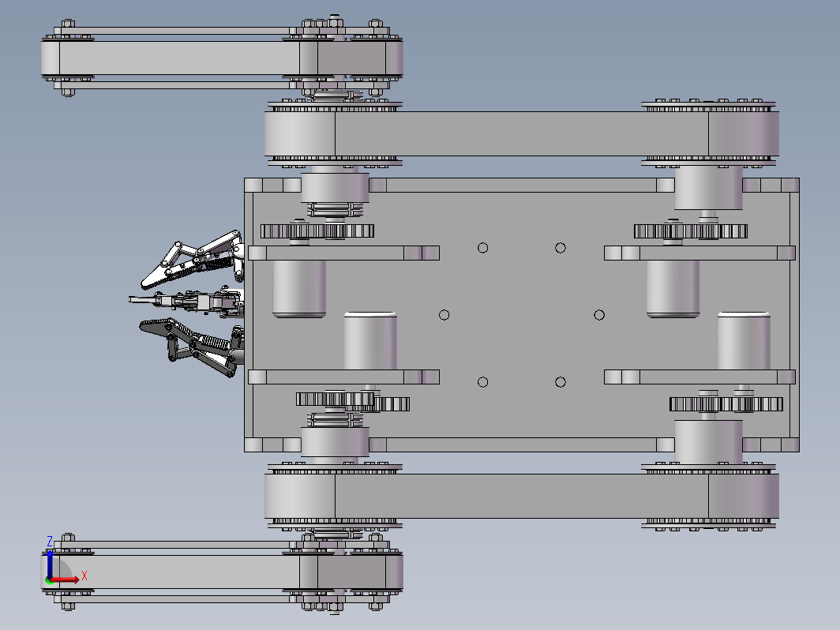Image resolution: width=840 pixels, height=630 pixels.
Task: Select the upper main track belt
Action: click(x=521, y=134)
